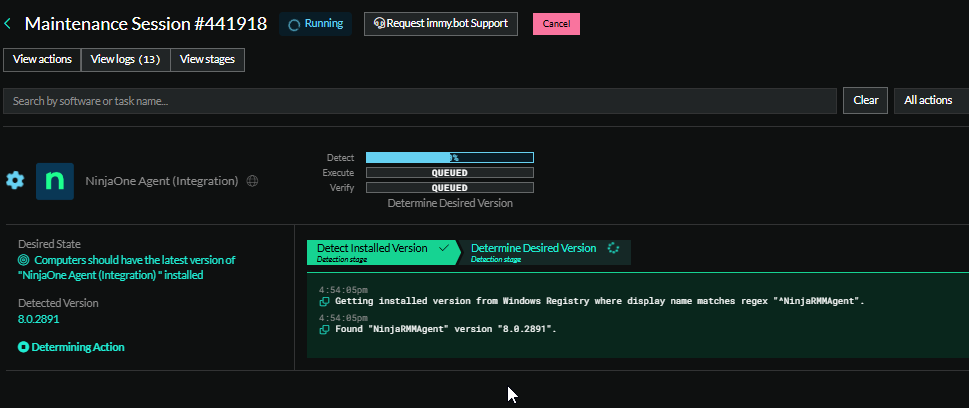Clear the search filter
The width and height of the screenshot is (969, 408).
click(x=866, y=100)
